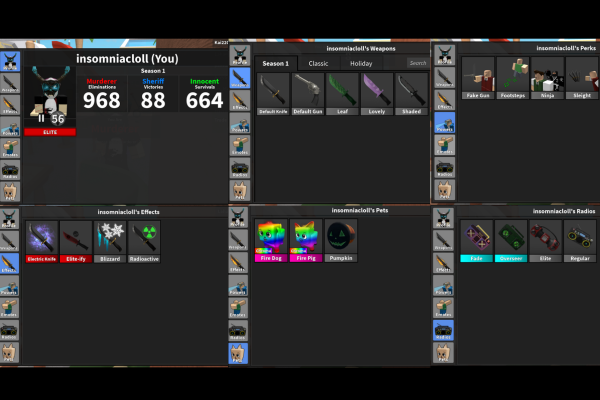Click Murderer eliminations count 968
The image size is (600, 400).
(x=101, y=100)
